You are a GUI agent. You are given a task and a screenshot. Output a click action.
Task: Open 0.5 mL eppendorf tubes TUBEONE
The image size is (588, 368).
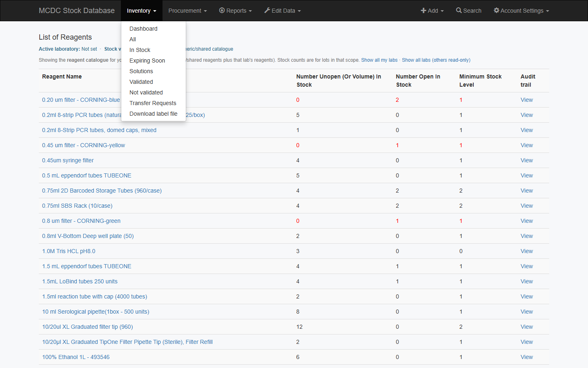click(87, 175)
